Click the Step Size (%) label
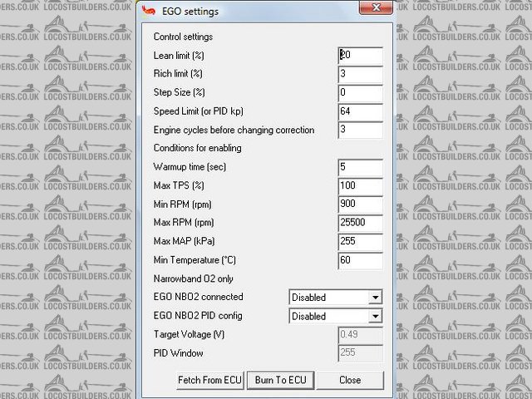The height and width of the screenshot is (399, 532). click(x=180, y=92)
